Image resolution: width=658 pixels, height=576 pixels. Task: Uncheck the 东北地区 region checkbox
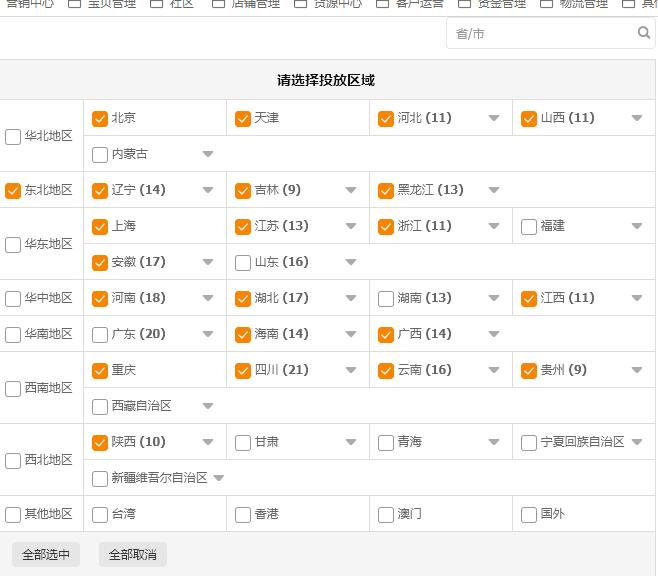pos(13,190)
